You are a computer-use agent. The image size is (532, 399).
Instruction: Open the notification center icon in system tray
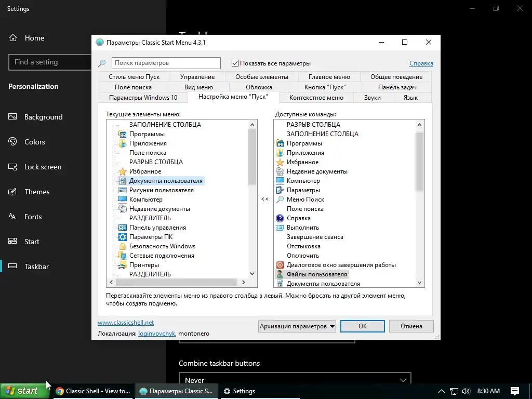coord(515,391)
